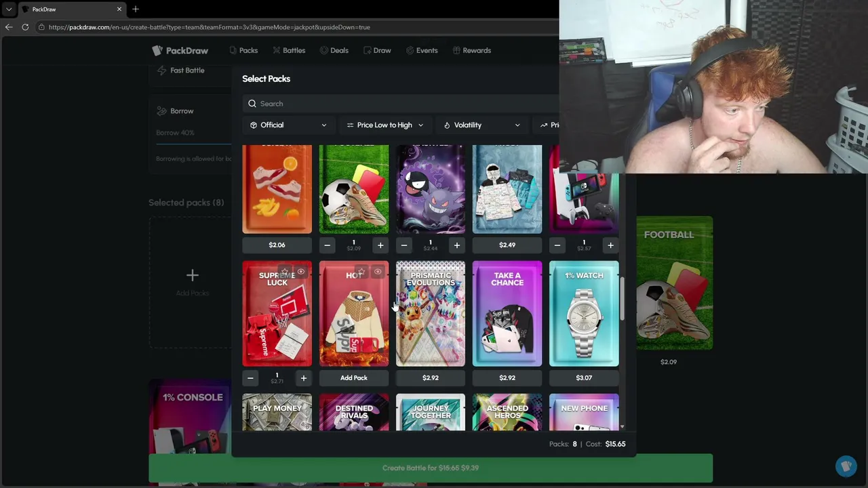Click the 'Select Packs' dialog title
868x488 pixels.
click(267, 79)
